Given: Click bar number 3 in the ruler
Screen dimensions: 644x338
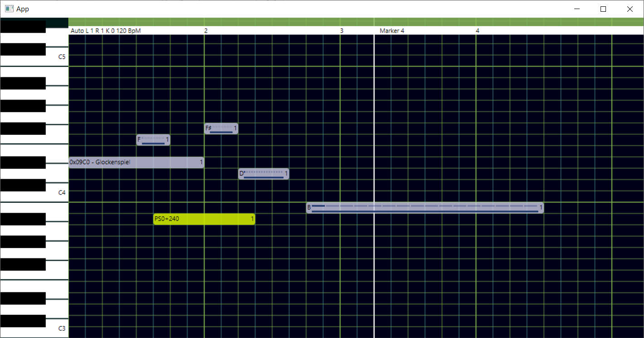Looking at the screenshot, I should pyautogui.click(x=342, y=31).
